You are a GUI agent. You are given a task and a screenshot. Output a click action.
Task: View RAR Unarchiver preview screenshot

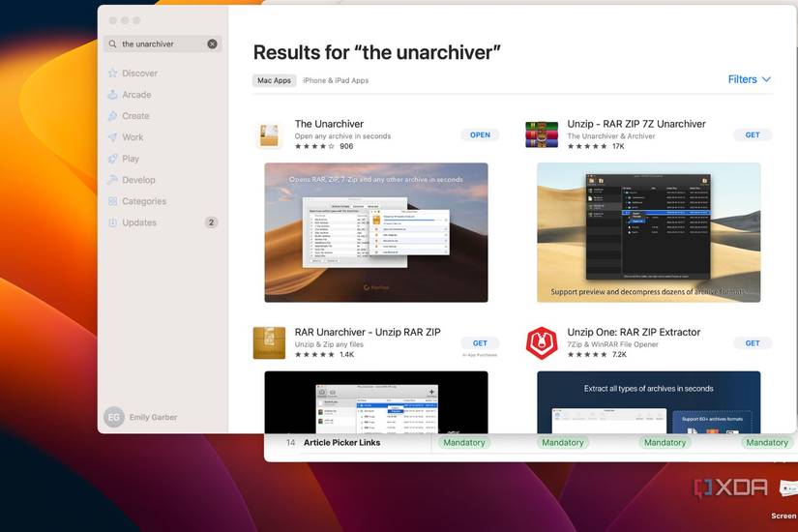click(376, 402)
